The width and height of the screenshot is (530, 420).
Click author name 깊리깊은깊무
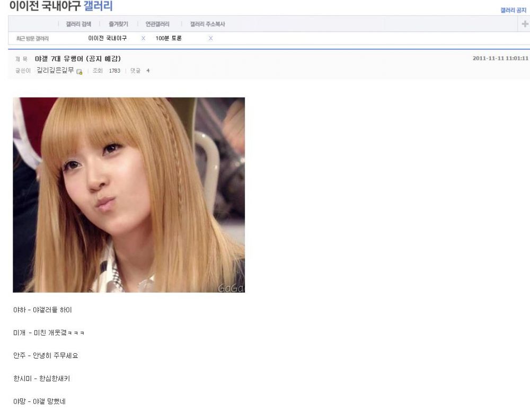pyautogui.click(x=55, y=71)
